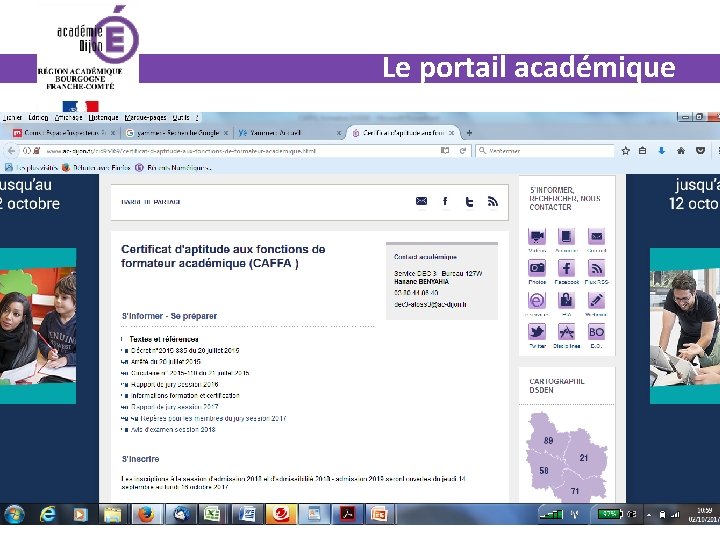Show bookmarks list icon next to star
Viewport: 720px width, 540px height.
coord(643,151)
